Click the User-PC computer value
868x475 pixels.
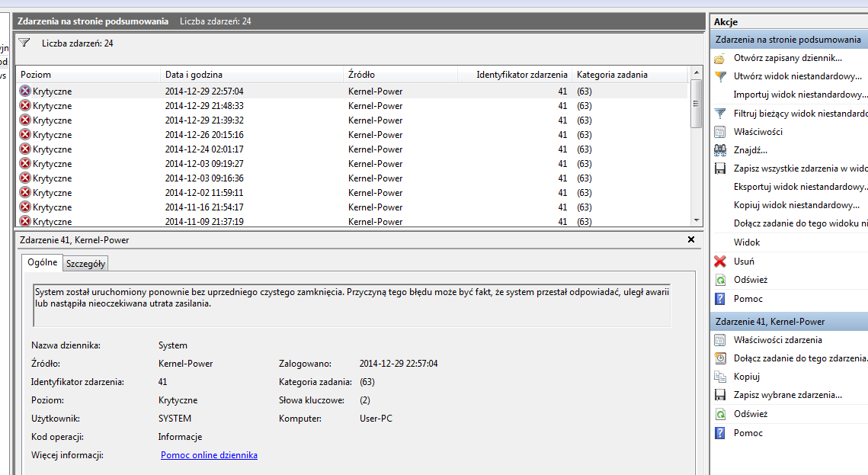pyautogui.click(x=376, y=419)
